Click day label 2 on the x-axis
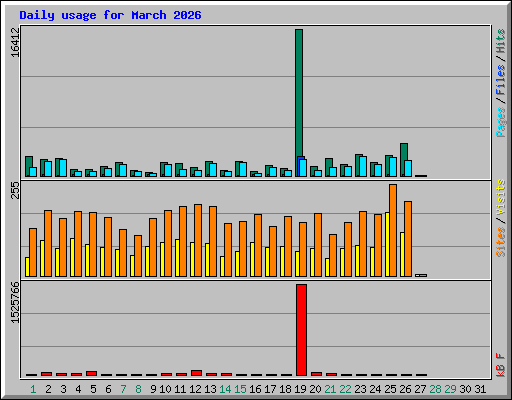Viewport: 512px width, 400px height. (48, 389)
